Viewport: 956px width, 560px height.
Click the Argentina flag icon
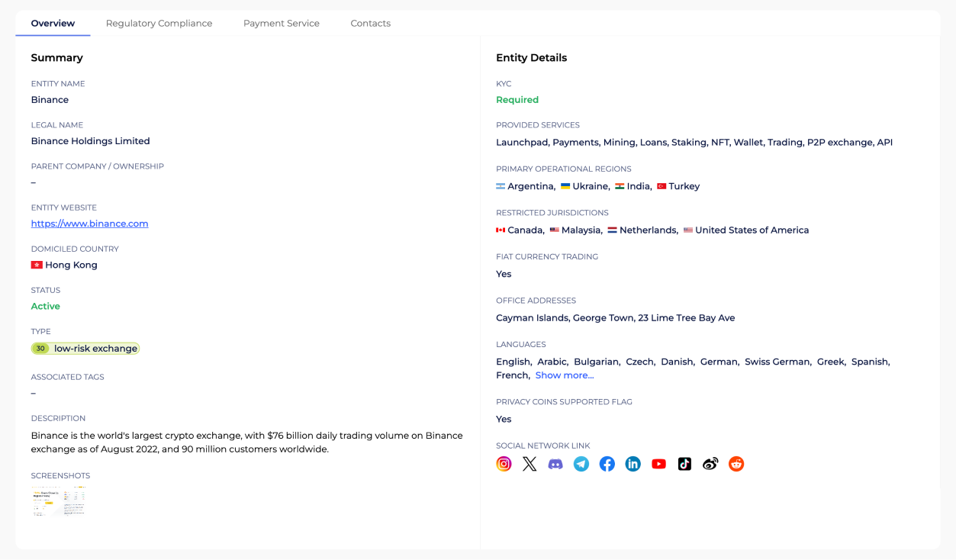coord(501,186)
